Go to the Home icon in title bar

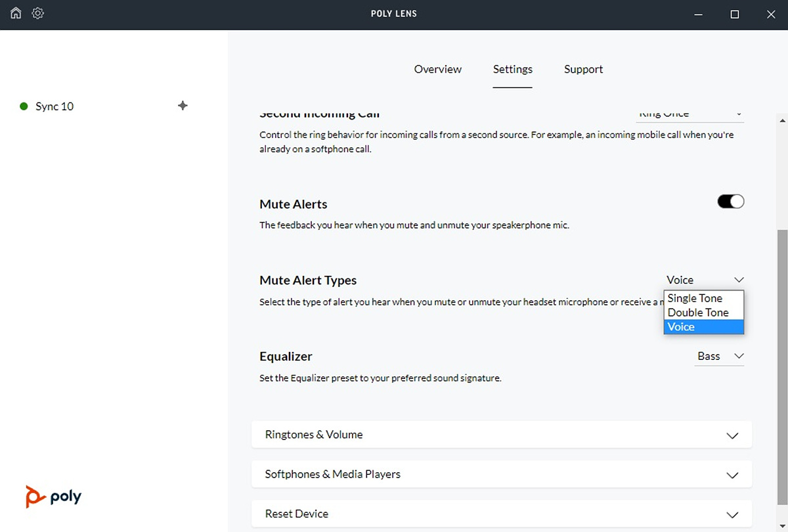pos(16,13)
